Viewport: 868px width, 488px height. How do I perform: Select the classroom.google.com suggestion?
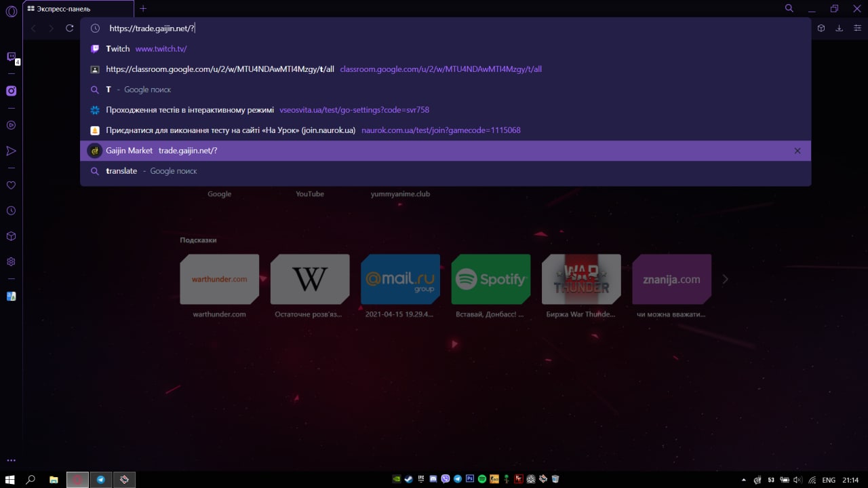446,69
